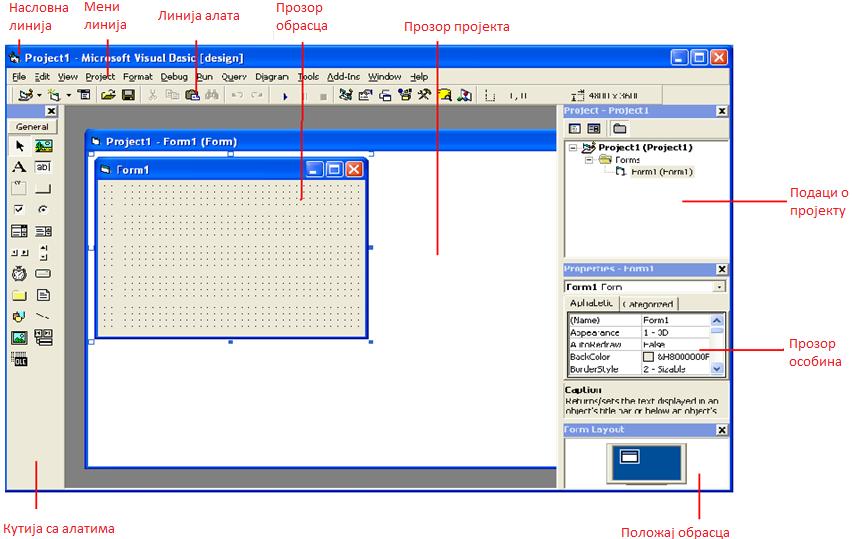Screen dimensions: 852x539
Task: Click View Code icon in Project panel
Action: [574, 129]
